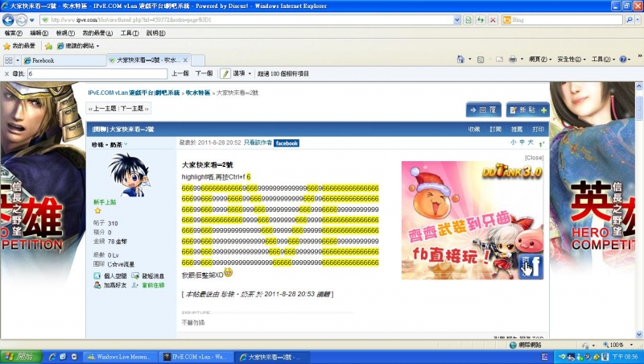Viewport: 644px width, 364px height.
Task: Click the blue facebook share button
Action: pos(287,143)
